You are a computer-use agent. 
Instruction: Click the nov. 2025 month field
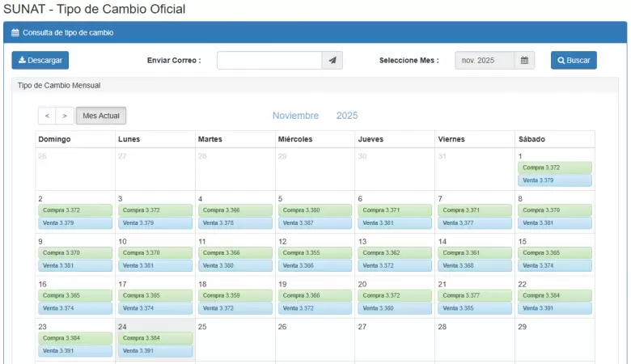pos(484,61)
